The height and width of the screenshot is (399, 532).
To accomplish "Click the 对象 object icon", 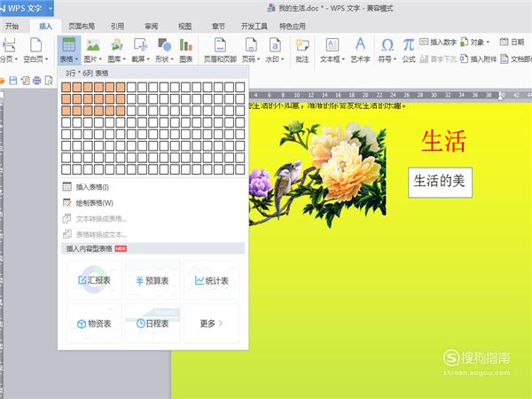I will (464, 42).
